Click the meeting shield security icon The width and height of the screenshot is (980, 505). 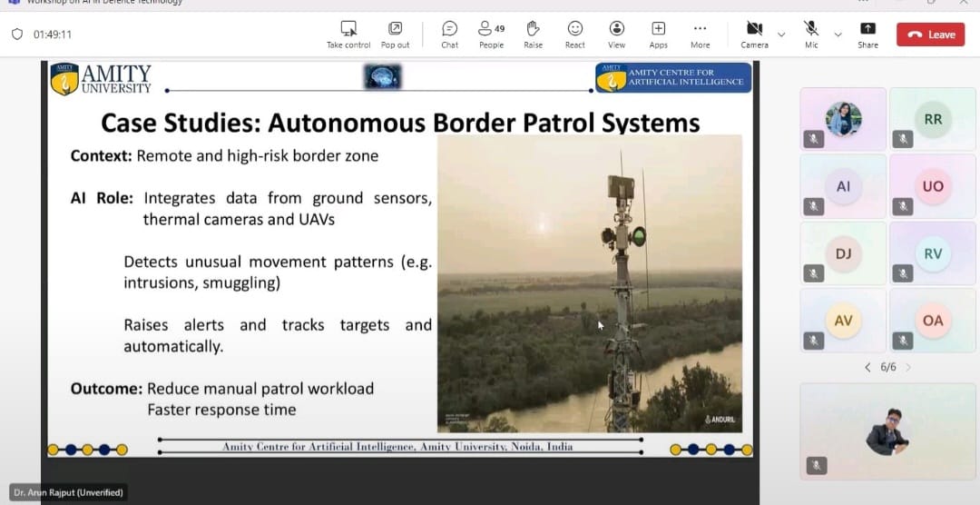tap(17, 35)
